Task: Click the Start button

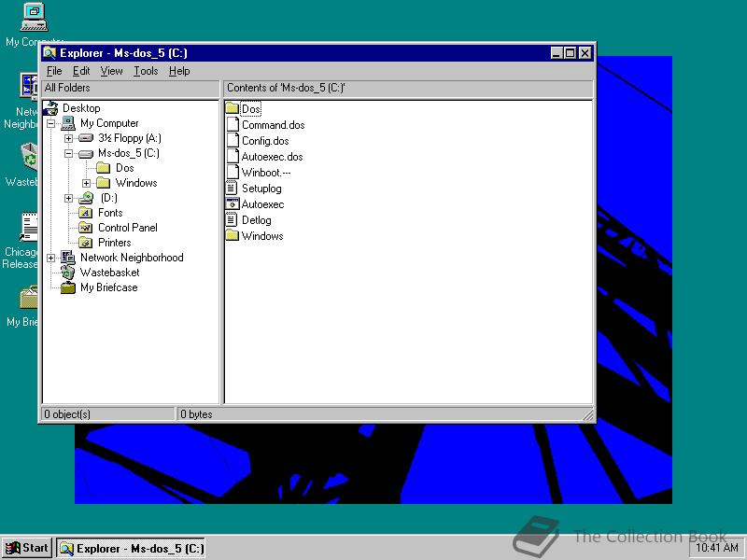Action: coord(27,548)
